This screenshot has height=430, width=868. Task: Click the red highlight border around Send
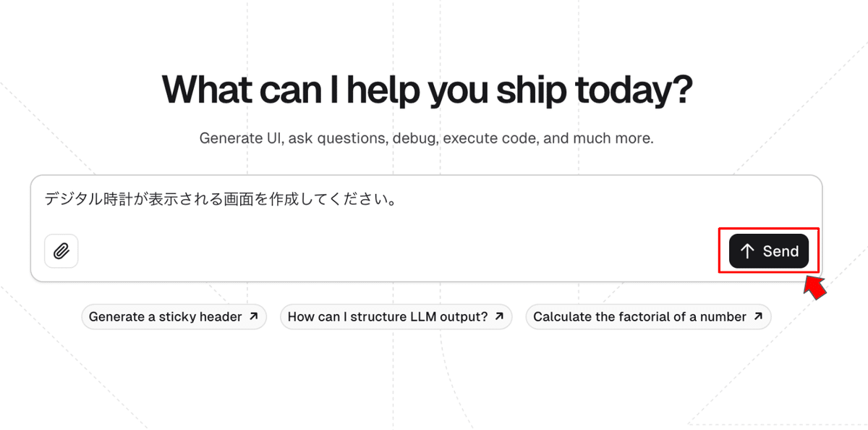pyautogui.click(x=769, y=229)
